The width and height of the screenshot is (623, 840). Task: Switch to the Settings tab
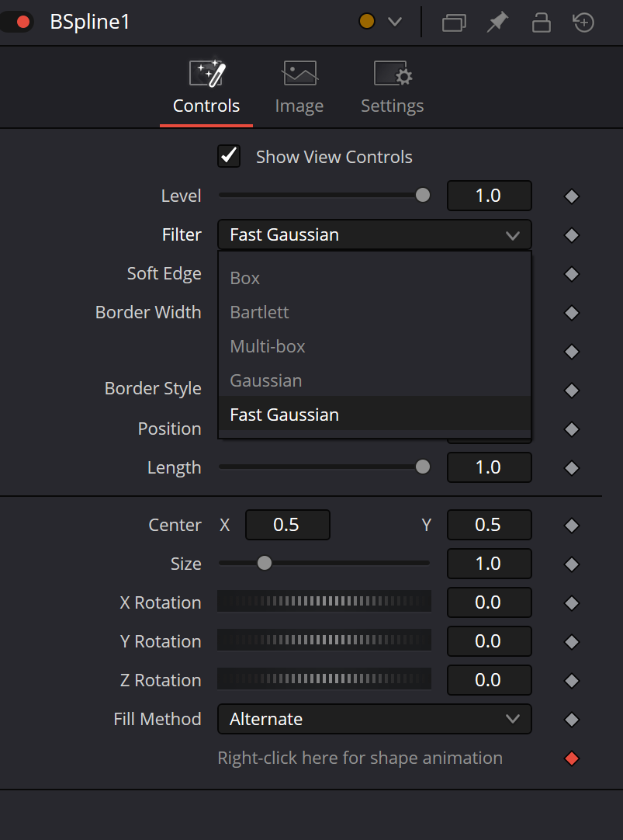[393, 89]
